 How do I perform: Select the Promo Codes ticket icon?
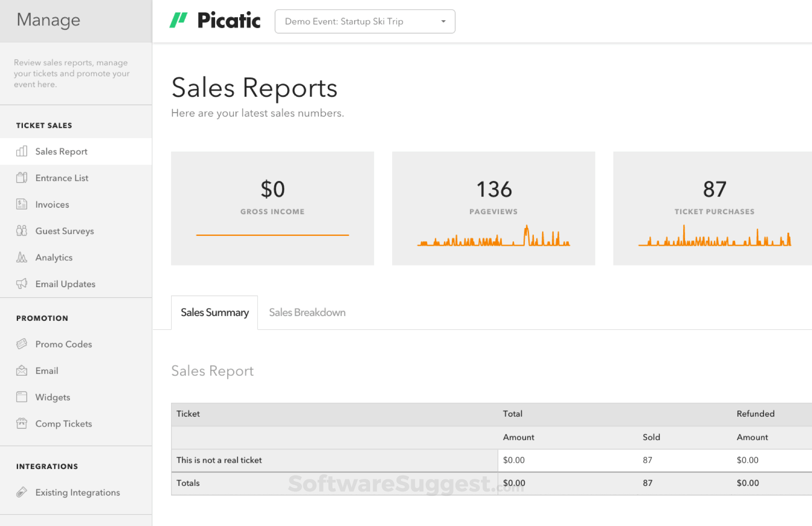[21, 344]
